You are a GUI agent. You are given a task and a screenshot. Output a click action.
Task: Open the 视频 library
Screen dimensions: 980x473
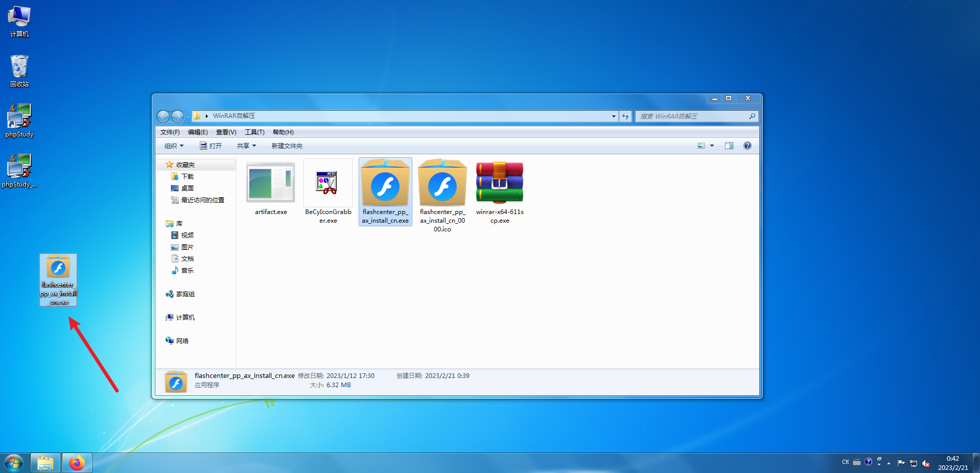(x=188, y=235)
